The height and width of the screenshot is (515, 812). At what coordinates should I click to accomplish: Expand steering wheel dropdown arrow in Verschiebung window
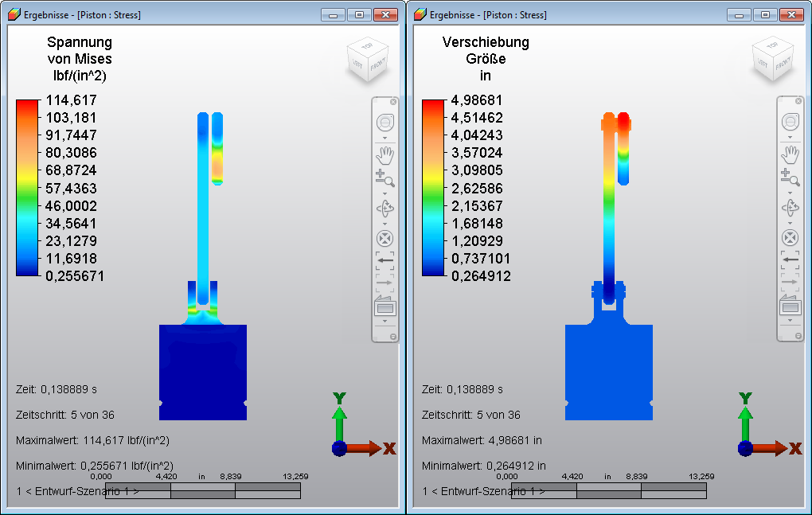791,138
